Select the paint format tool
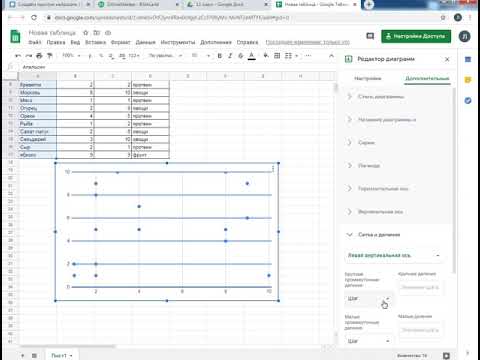Image resolution: width=480 pixels, height=360 pixels. click(50, 56)
